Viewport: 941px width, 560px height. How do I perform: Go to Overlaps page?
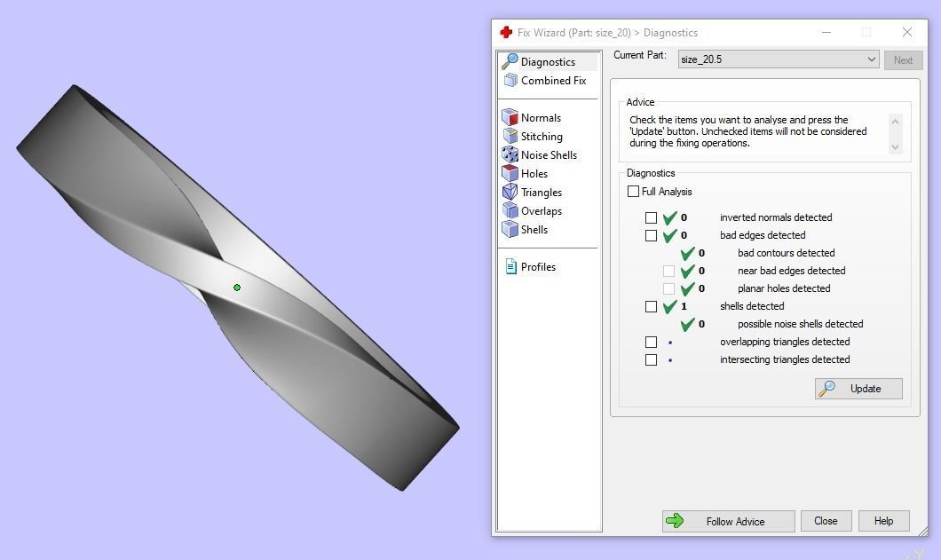pos(542,210)
